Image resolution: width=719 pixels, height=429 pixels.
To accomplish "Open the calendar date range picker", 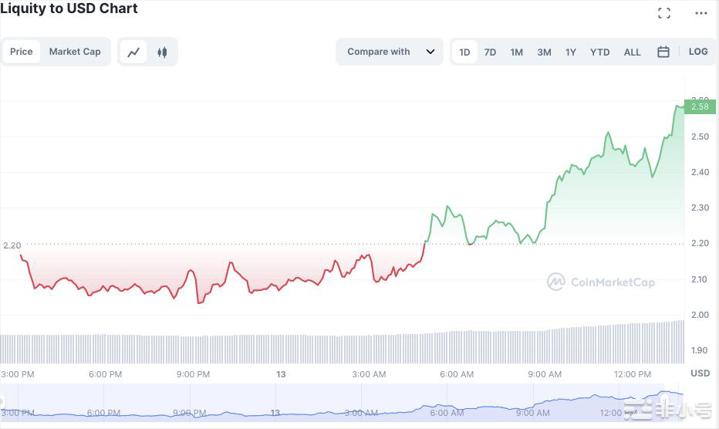I will point(663,52).
